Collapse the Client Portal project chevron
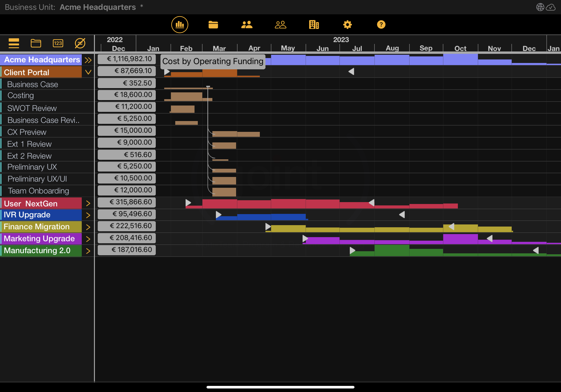Screen dimensions: 561x392 coord(88,72)
